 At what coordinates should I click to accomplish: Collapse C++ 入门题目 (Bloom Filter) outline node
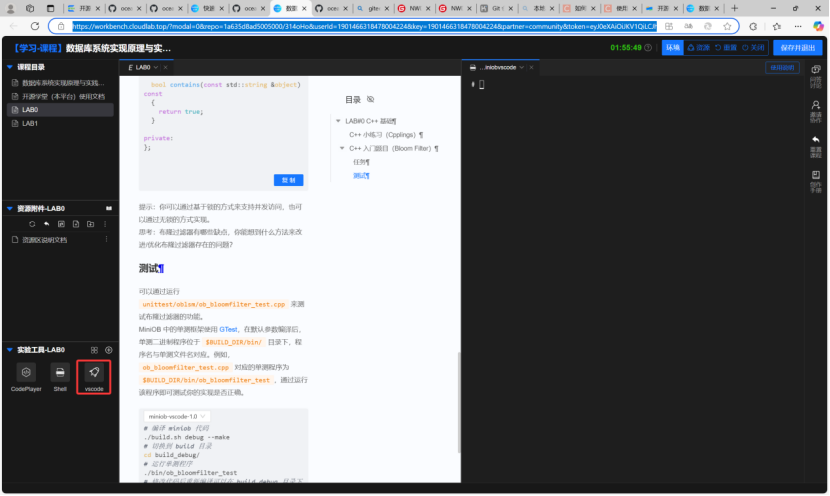click(x=342, y=149)
